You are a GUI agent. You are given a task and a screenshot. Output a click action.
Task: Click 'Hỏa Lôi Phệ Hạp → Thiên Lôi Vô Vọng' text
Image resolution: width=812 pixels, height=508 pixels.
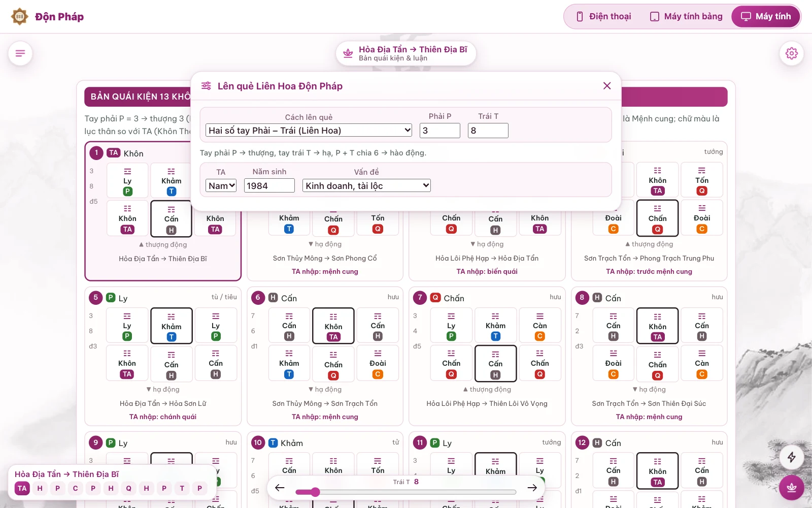click(487, 403)
